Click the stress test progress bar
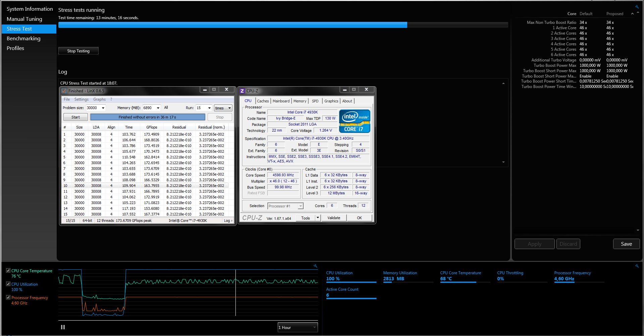The image size is (644, 336). coord(283,25)
